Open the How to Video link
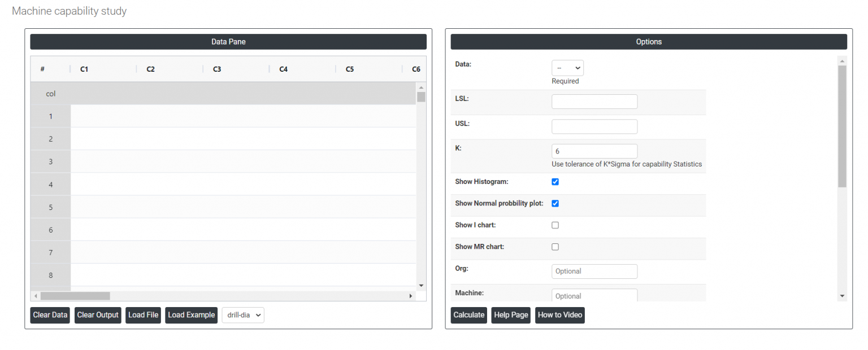 [559, 315]
